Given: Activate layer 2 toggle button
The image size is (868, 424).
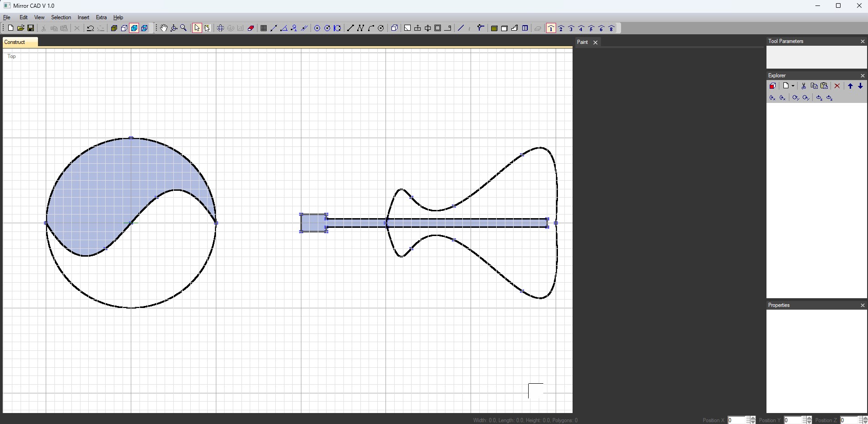Looking at the screenshot, I should click(x=561, y=28).
